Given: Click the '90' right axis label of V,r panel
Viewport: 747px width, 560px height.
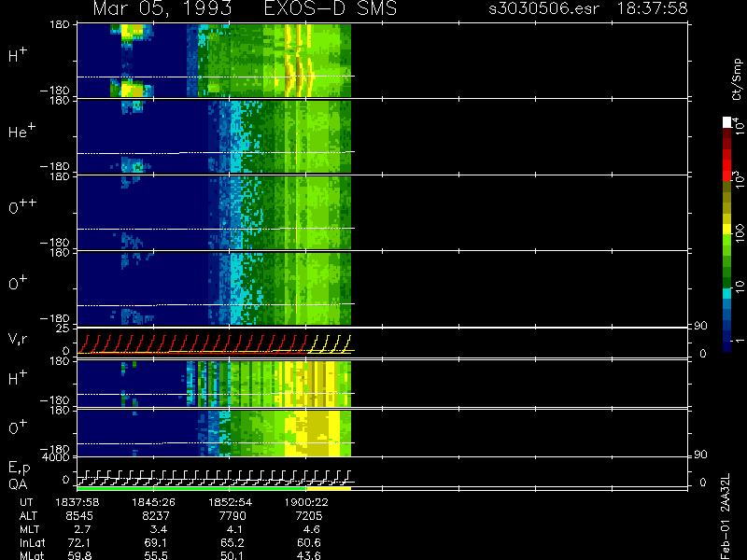Looking at the screenshot, I should (x=700, y=326).
